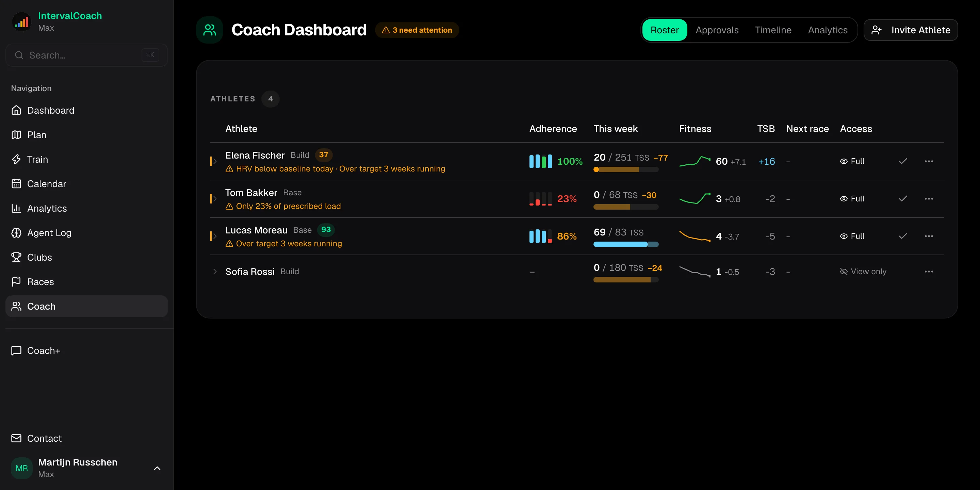Image resolution: width=980 pixels, height=490 pixels.
Task: Open more options for Lucas Moreau
Action: (929, 236)
